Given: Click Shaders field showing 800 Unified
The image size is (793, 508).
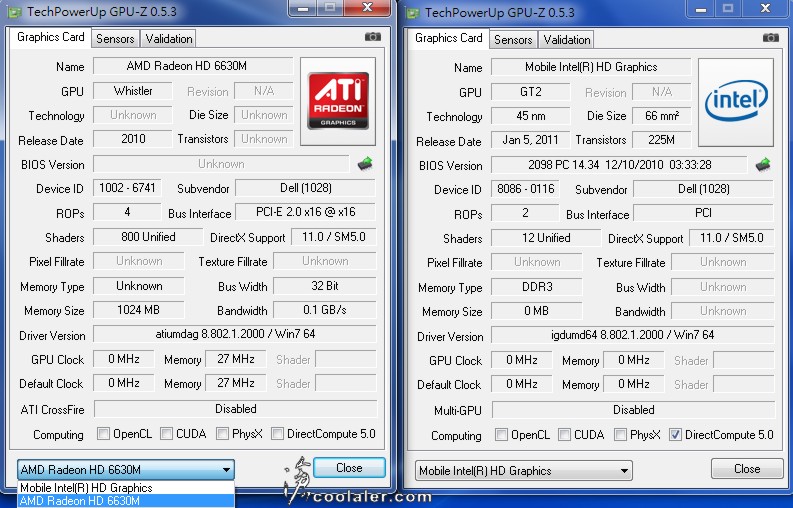Looking at the screenshot, I should tap(148, 237).
